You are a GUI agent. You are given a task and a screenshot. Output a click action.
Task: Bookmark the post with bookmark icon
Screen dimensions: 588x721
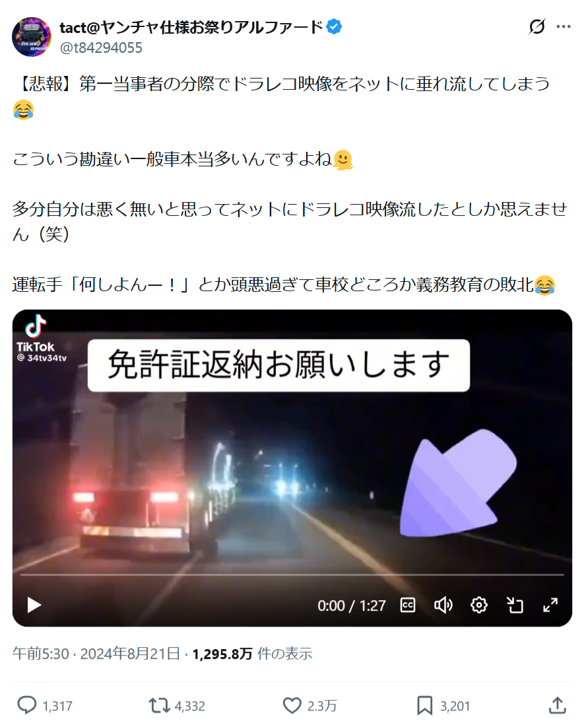[424, 705]
